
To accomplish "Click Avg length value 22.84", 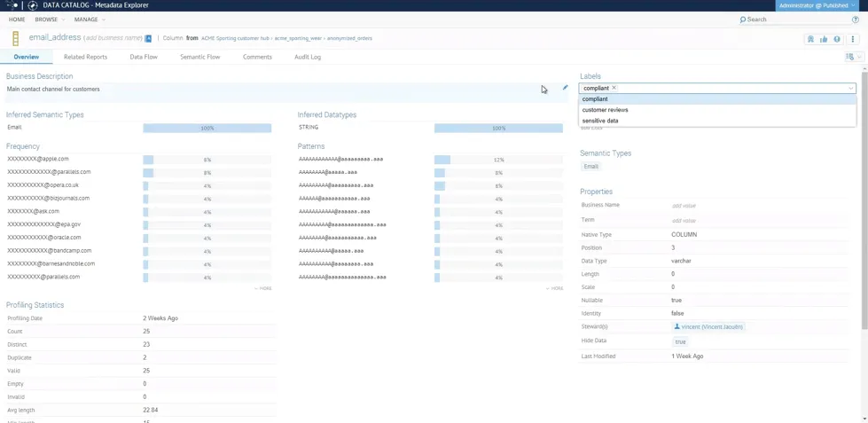I will point(151,411).
